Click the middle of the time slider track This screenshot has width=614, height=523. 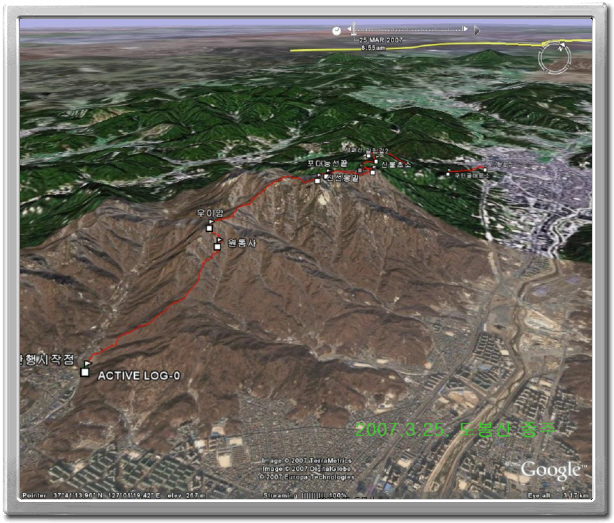[x=409, y=29]
